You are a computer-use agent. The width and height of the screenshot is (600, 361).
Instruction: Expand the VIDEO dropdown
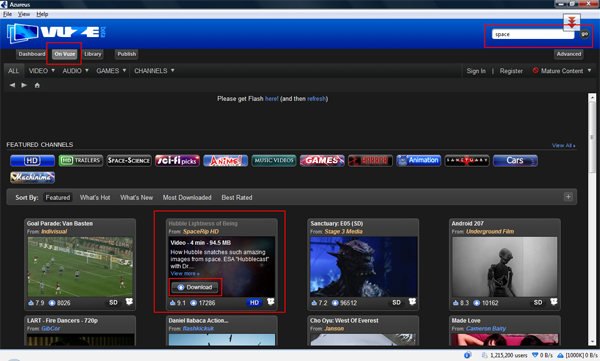(42, 71)
